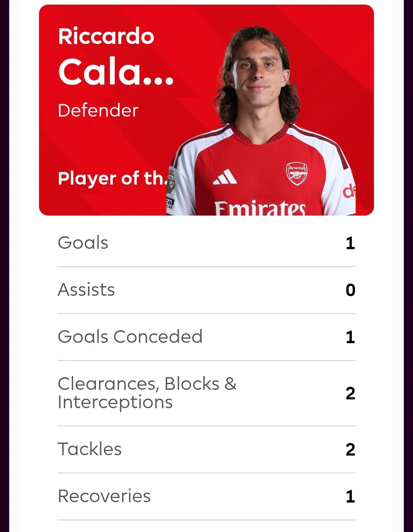This screenshot has width=413, height=532.
Task: Select Clearances, Blocks & Interceptions row
Action: (206, 393)
